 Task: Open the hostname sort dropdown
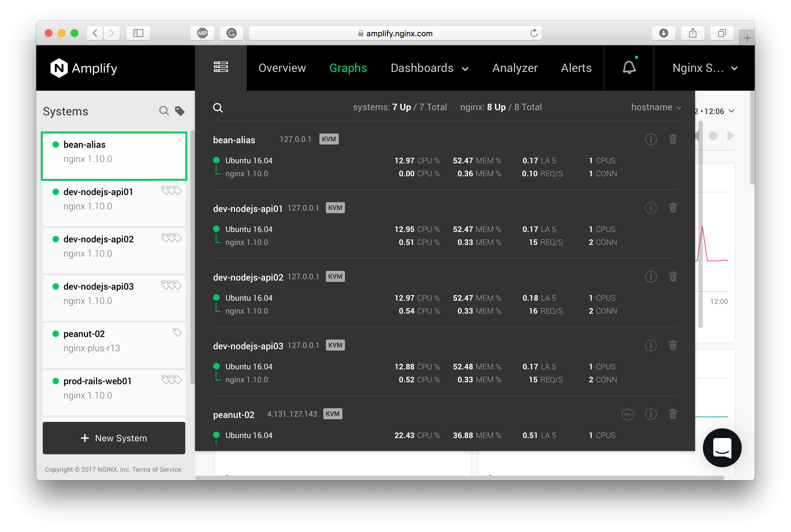656,107
